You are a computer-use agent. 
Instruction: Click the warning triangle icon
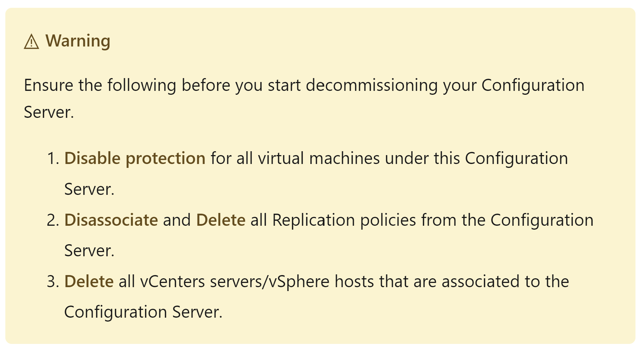31,42
